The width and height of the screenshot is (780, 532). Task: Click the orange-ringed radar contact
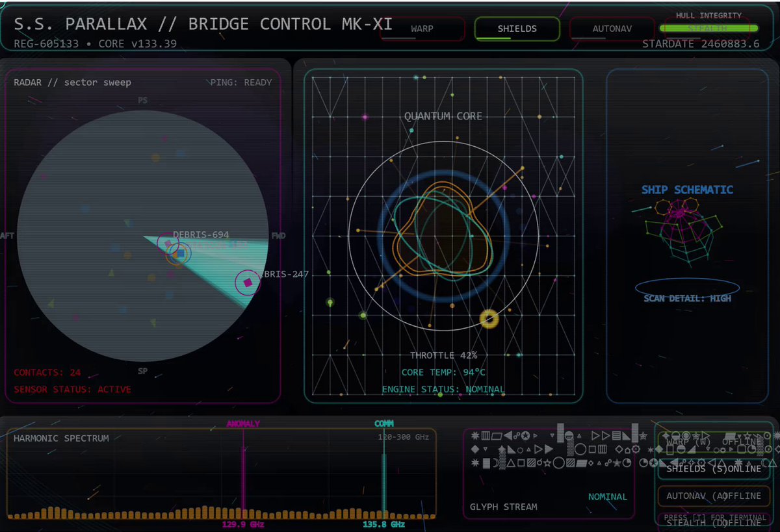point(178,254)
